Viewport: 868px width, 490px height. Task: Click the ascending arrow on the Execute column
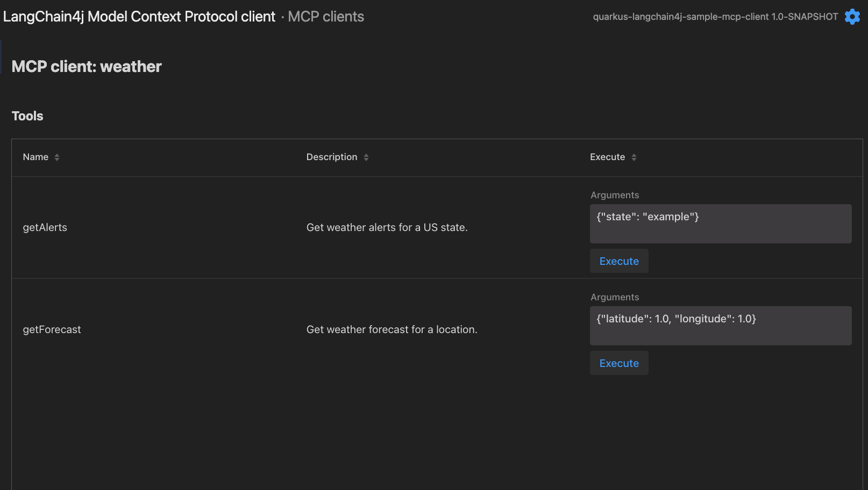(x=634, y=154)
